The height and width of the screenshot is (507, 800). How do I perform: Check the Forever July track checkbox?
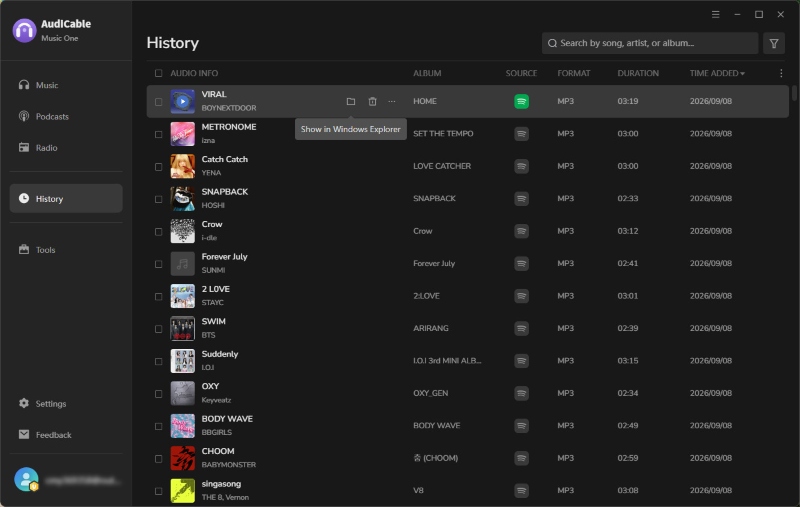(x=158, y=264)
